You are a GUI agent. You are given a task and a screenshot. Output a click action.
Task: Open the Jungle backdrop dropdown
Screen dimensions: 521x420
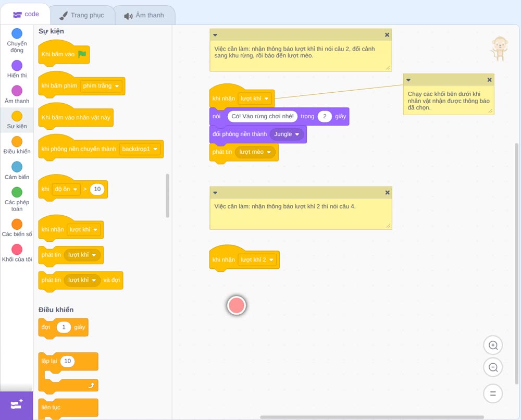287,134
